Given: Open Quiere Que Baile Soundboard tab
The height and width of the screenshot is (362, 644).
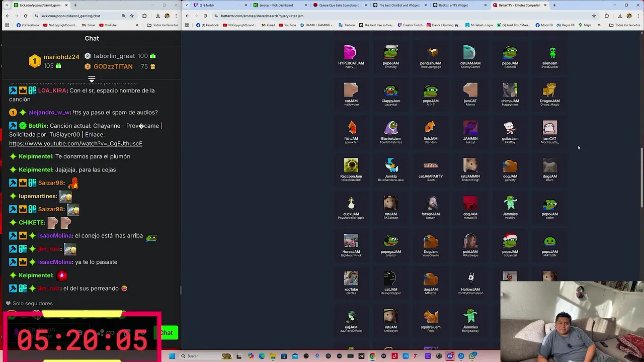Looking at the screenshot, I should (x=341, y=5).
